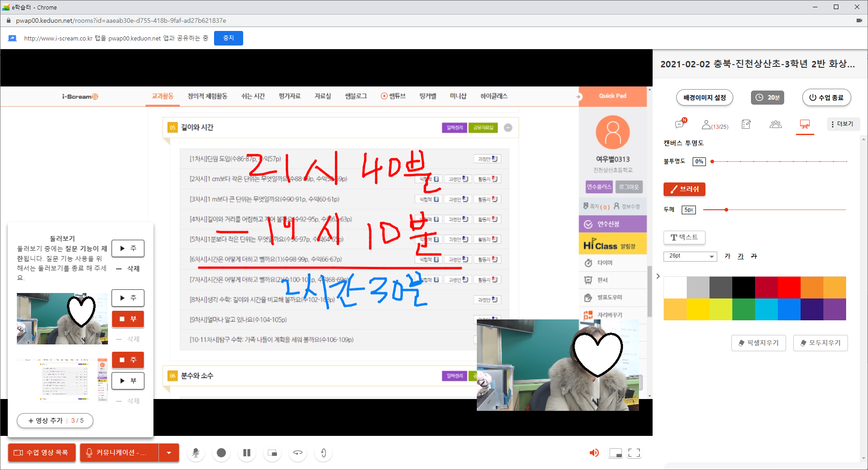Click the vertical flip rotate icon
The image size is (868, 470).
[323, 453]
